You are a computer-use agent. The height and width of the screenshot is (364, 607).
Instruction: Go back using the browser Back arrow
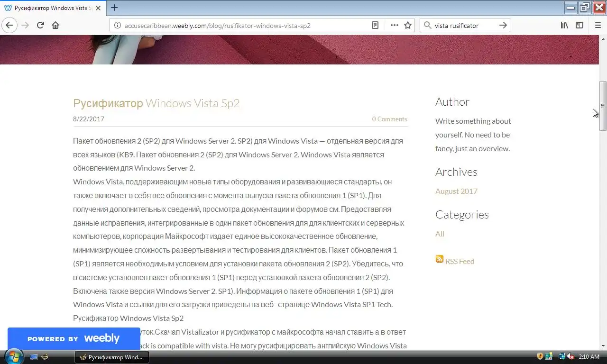tap(9, 25)
